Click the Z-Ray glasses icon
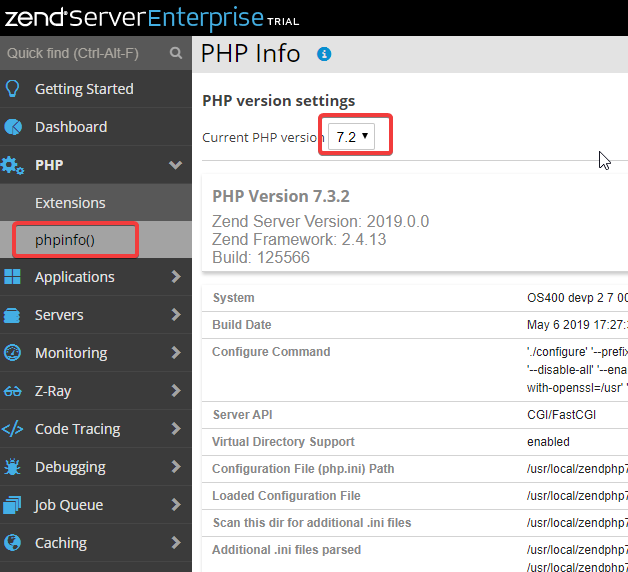 13,391
